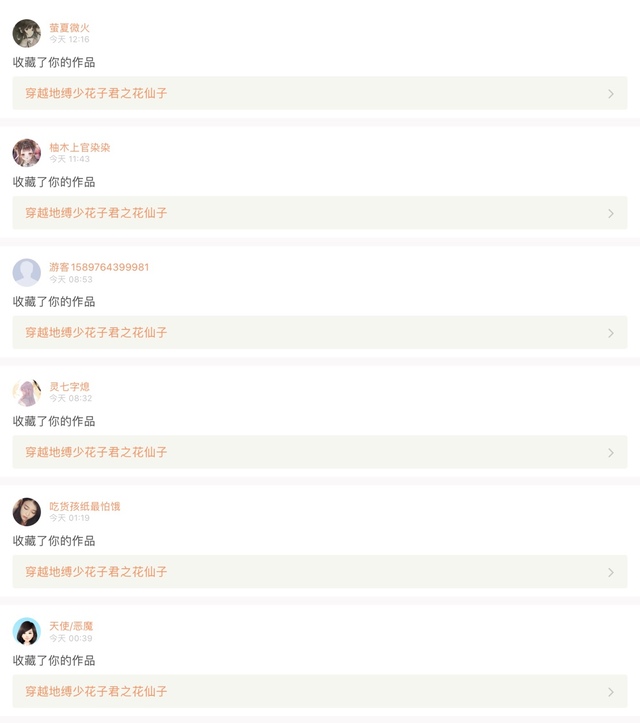Click chevron on 灵七字煊's work card
640x723 pixels.
pos(611,453)
